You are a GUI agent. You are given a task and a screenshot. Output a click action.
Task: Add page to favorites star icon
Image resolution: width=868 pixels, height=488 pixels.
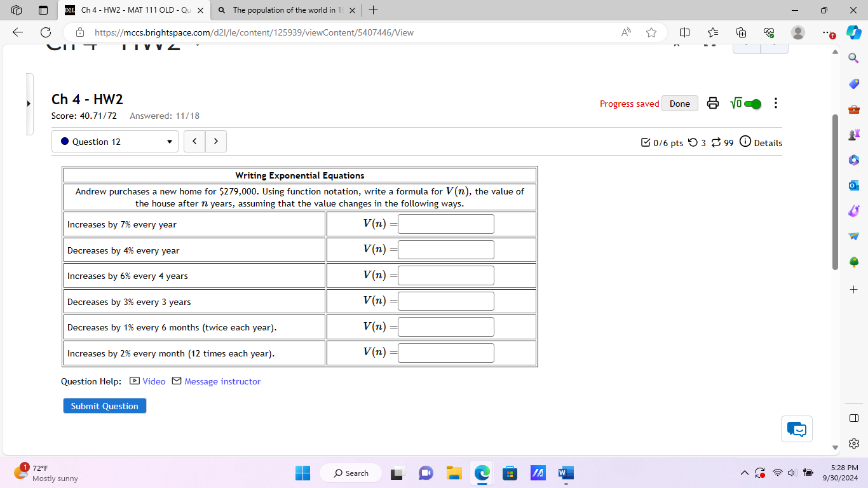coord(651,32)
